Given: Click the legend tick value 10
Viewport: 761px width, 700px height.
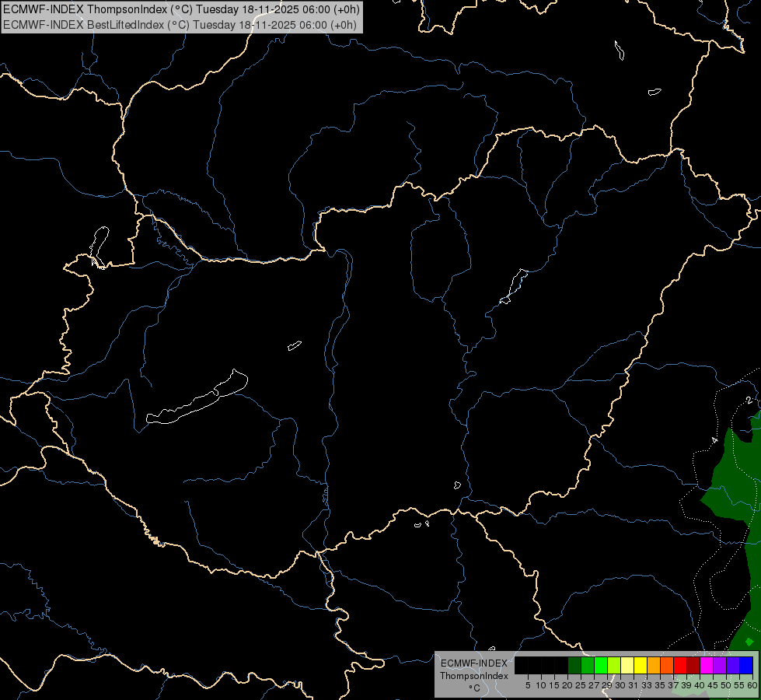Looking at the screenshot, I should pyautogui.click(x=541, y=685).
